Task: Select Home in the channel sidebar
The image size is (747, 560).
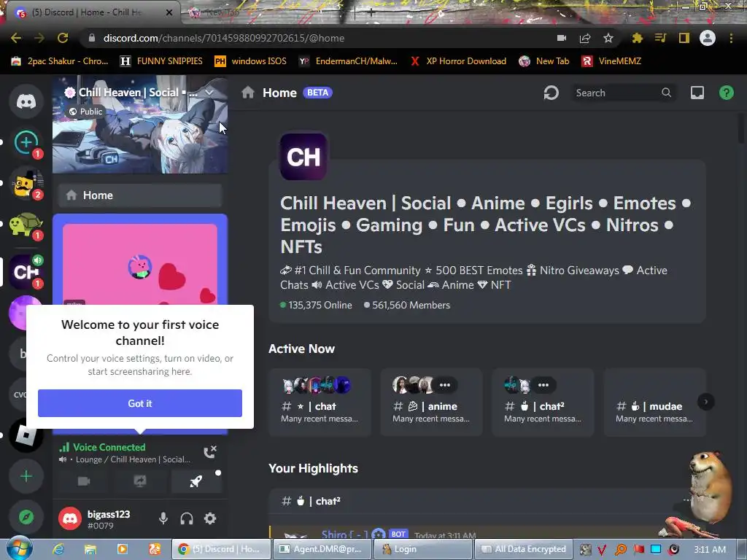Action: (139, 195)
